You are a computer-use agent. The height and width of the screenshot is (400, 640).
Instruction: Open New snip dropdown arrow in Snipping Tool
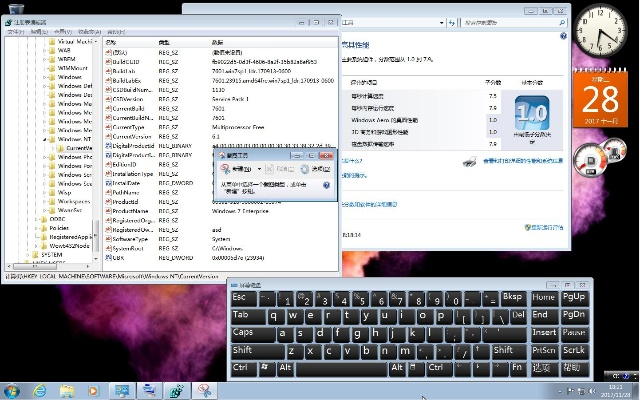tap(259, 169)
